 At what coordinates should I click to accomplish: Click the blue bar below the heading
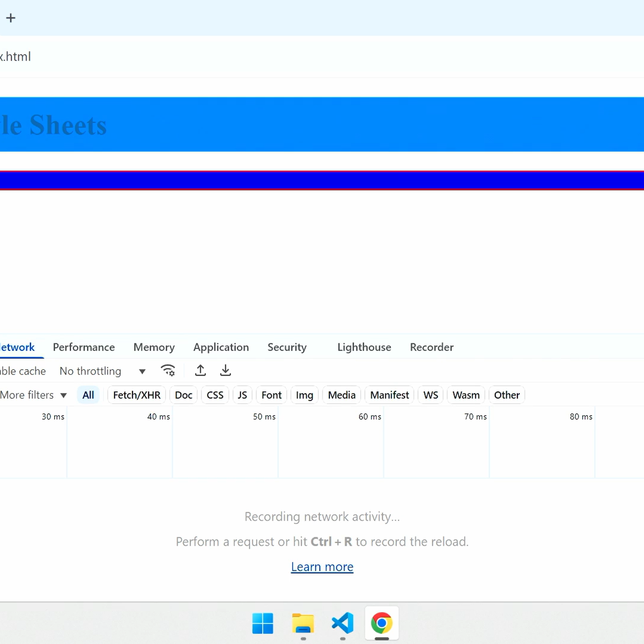[x=322, y=180]
